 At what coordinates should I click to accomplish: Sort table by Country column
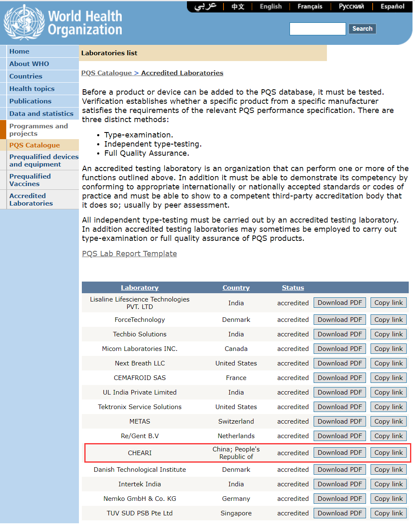click(x=236, y=288)
